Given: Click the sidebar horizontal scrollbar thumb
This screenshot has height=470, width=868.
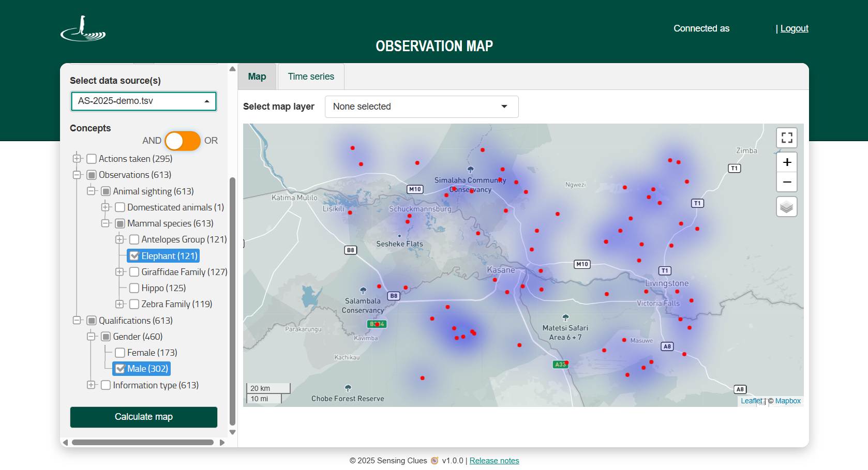Looking at the screenshot, I should [x=143, y=443].
